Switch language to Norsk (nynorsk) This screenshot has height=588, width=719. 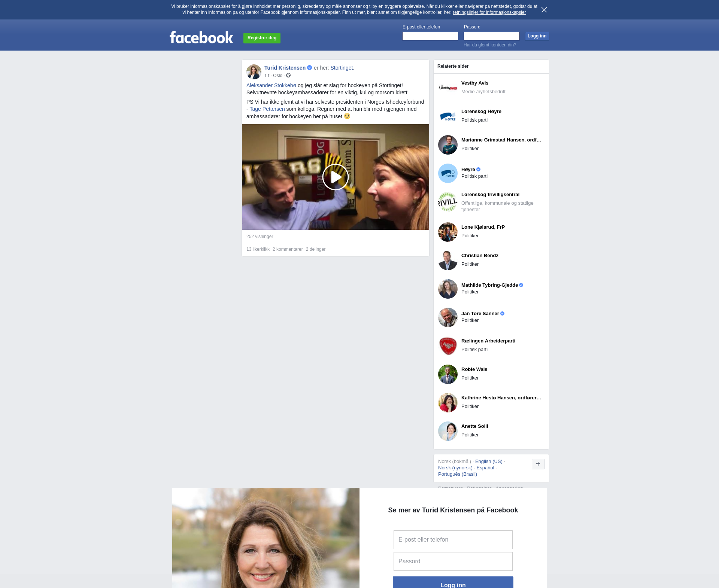click(455, 468)
